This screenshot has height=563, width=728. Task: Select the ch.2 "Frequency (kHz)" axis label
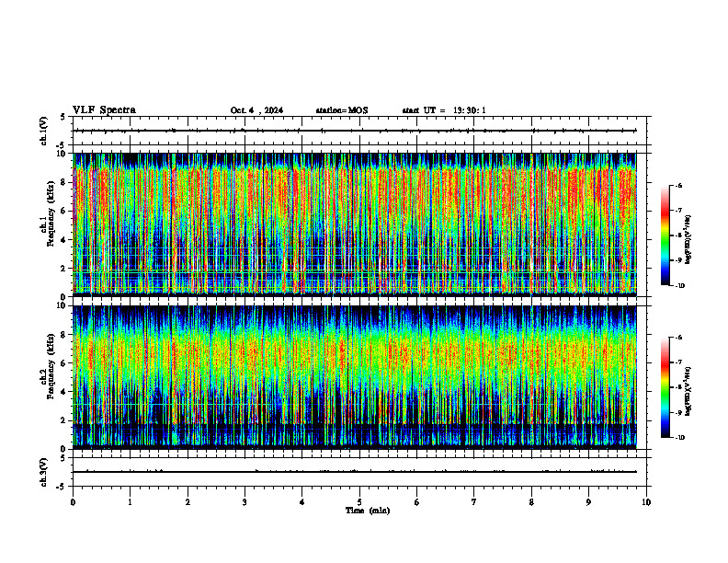point(51,366)
